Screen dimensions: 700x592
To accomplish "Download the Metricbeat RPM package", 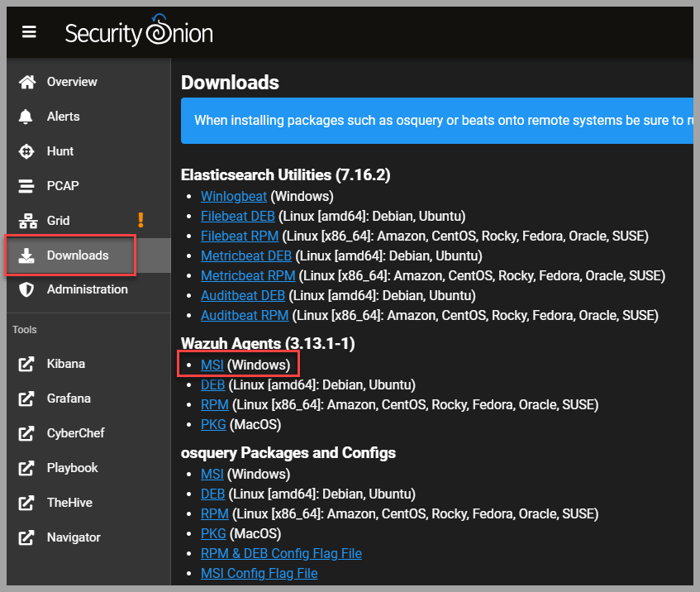I will click(248, 275).
